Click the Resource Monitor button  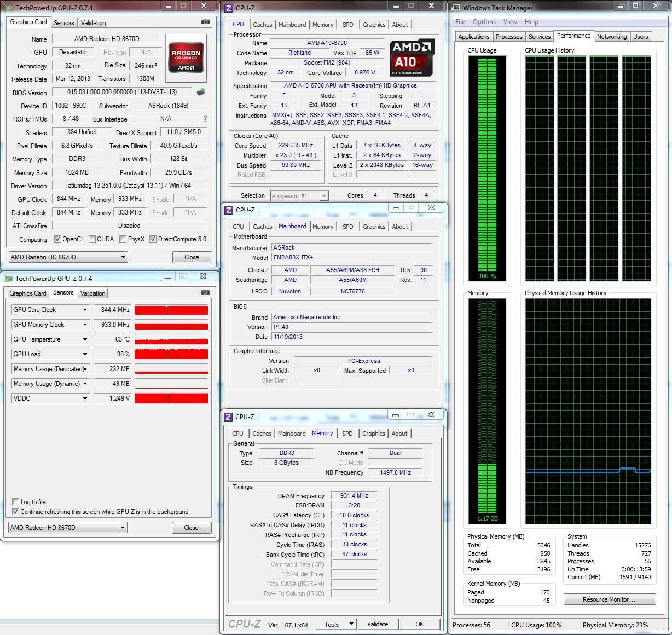[609, 599]
